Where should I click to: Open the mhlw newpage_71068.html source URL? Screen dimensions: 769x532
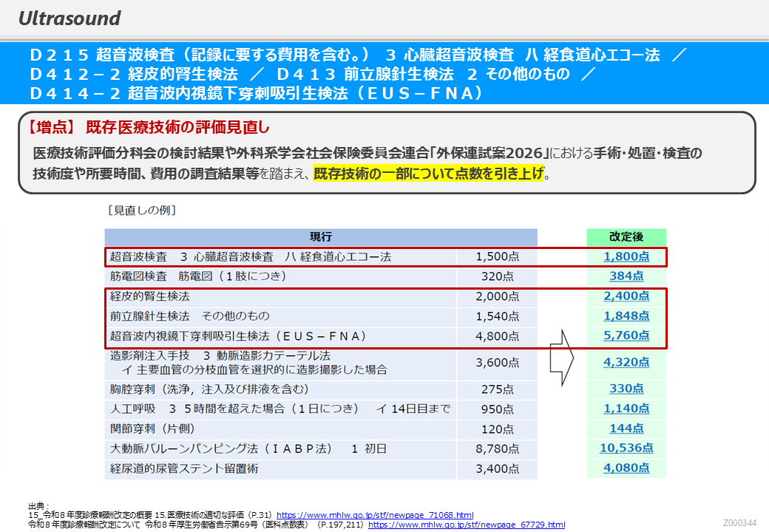point(375,515)
